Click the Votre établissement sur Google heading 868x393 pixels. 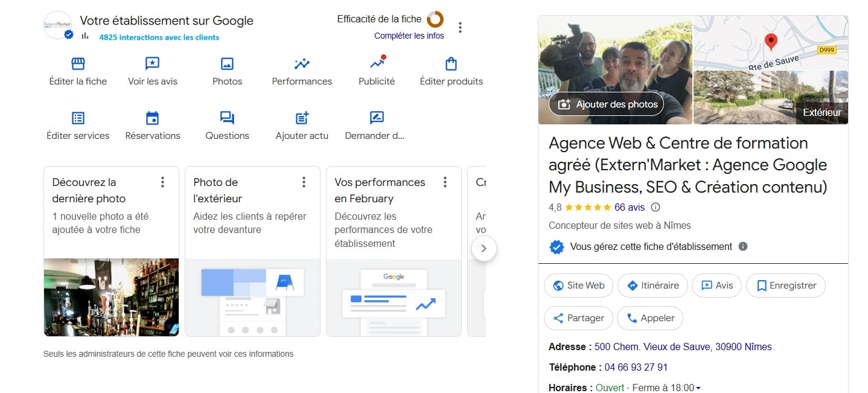(167, 21)
